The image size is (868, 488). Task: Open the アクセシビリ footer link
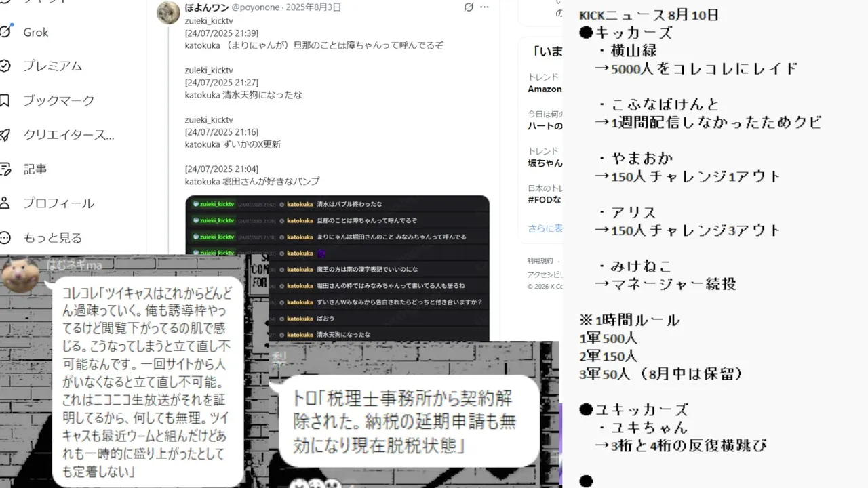click(x=545, y=274)
